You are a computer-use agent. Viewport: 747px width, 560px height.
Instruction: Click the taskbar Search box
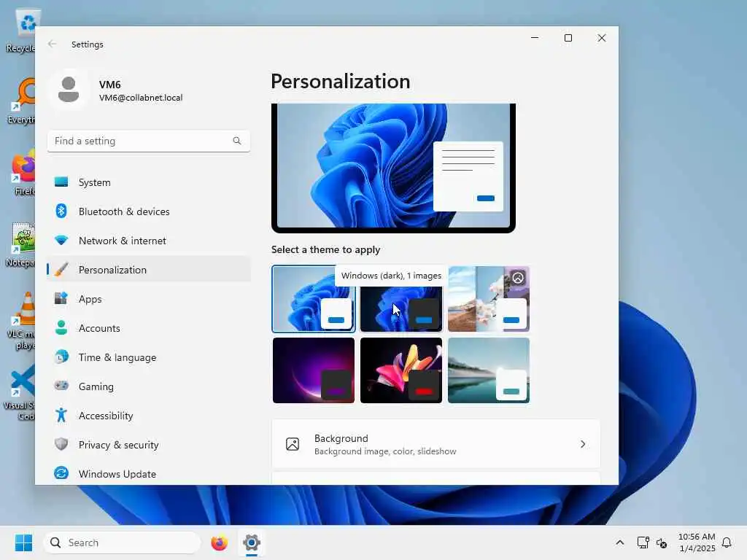click(x=122, y=542)
